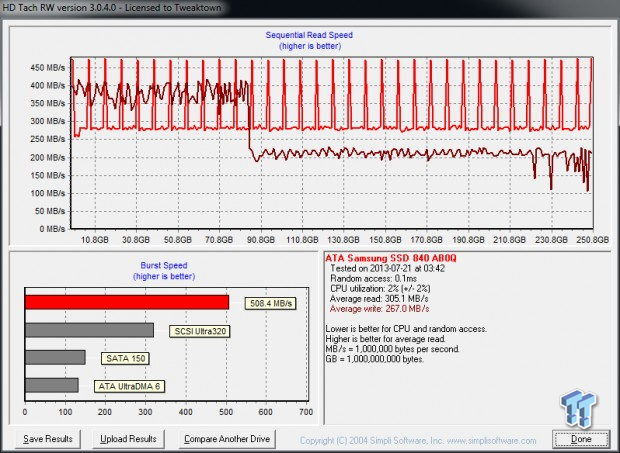Select 'Average read: 305.1 MB/s' text
Screen dimensions: 620x453
pos(379,299)
